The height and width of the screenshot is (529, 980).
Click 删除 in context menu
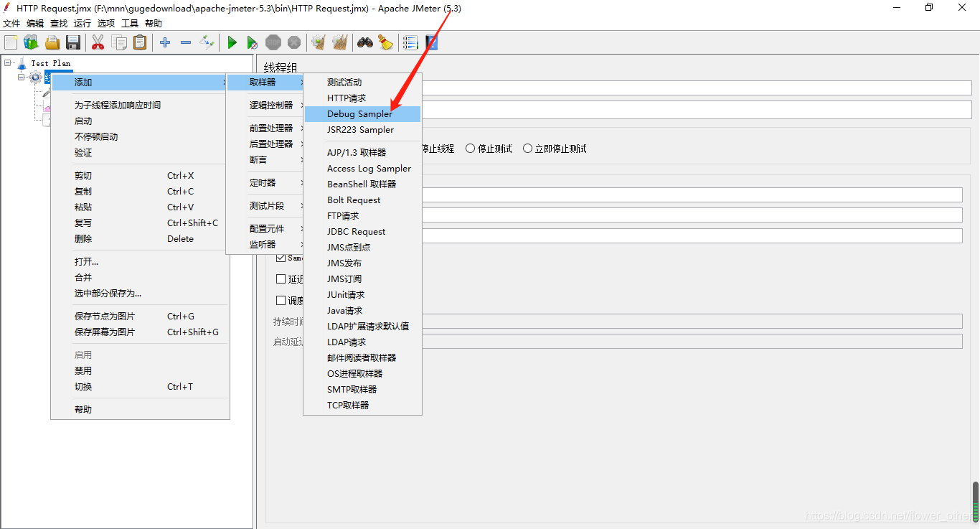tap(140, 239)
